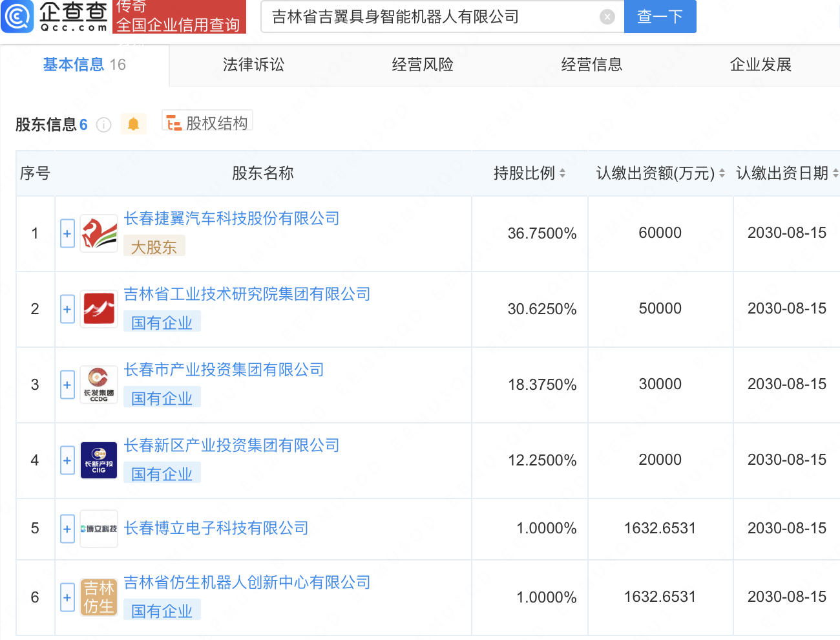Click 国有企业 tag under 吉林省仿生机器人创新中心
840x640 pixels.
click(x=162, y=611)
